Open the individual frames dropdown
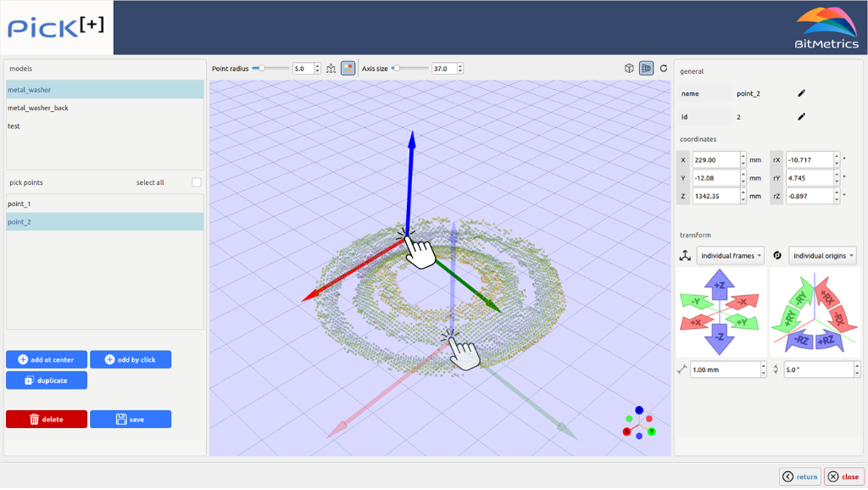 730,256
